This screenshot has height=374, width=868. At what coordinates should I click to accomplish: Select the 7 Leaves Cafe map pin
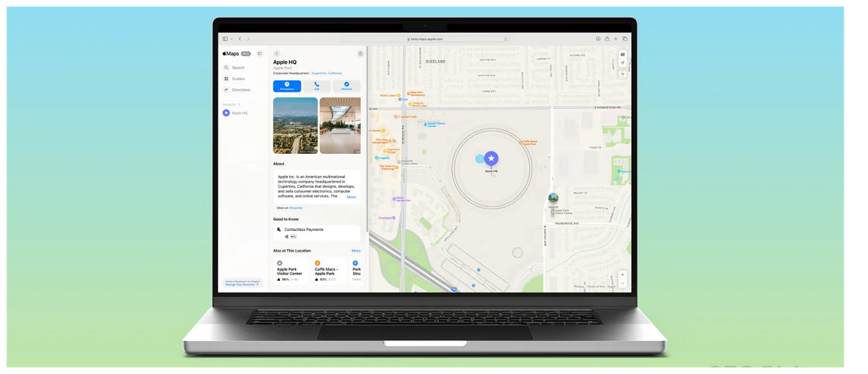[396, 117]
